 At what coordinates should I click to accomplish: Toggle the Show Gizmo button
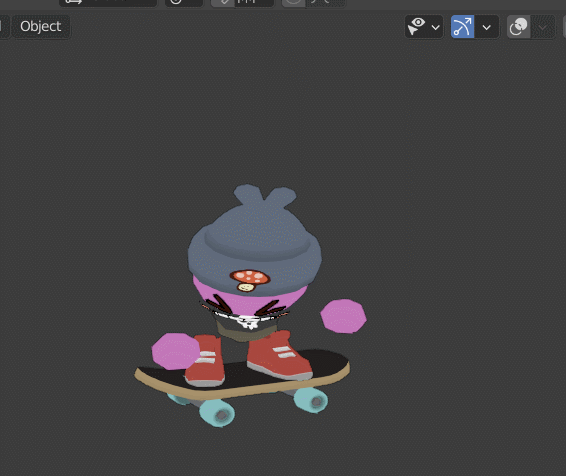click(462, 26)
